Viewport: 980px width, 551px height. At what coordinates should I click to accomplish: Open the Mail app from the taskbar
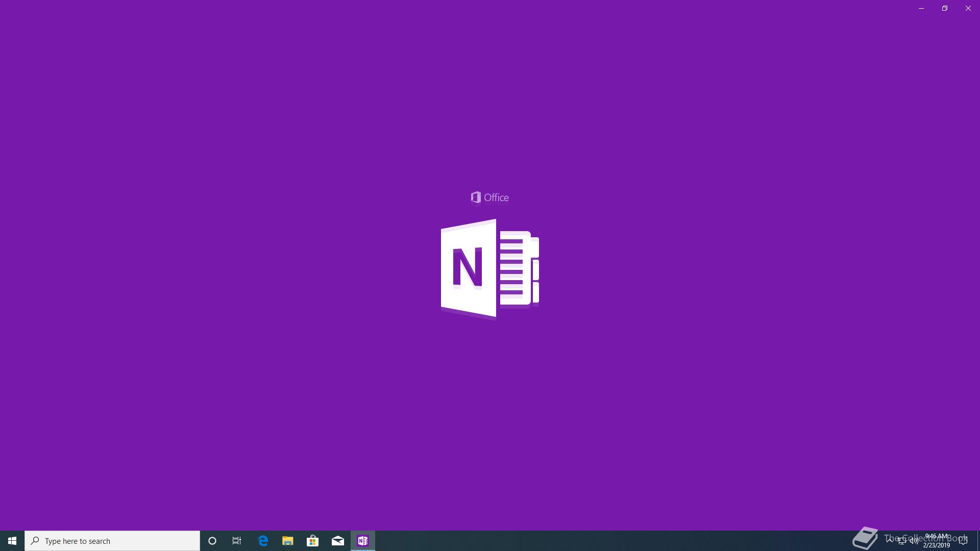click(x=338, y=541)
